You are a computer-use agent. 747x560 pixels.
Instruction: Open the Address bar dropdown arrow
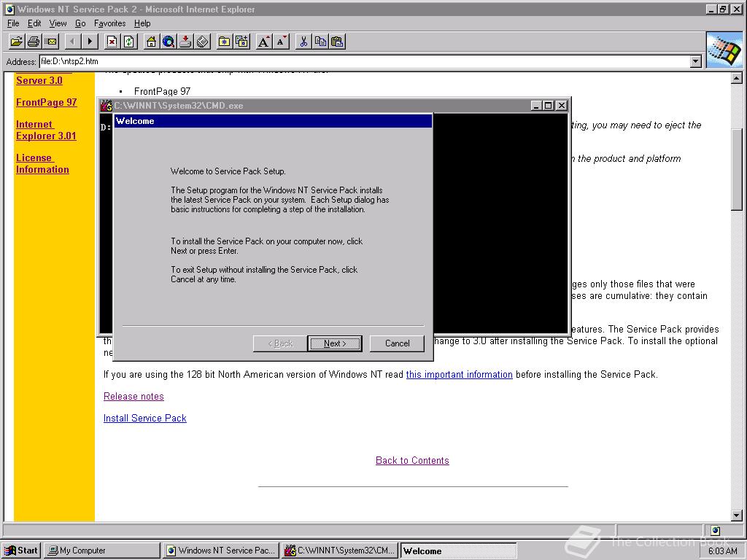pos(696,61)
